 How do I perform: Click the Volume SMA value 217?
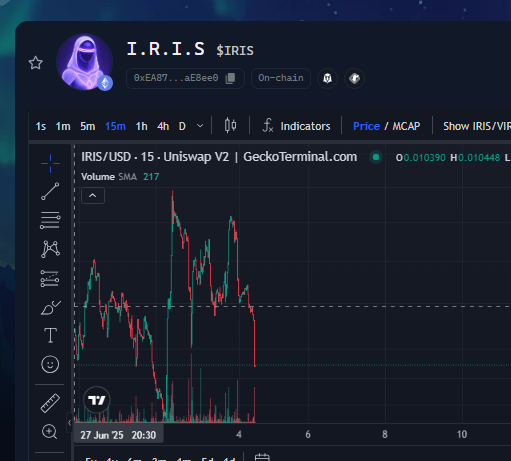pos(151,177)
